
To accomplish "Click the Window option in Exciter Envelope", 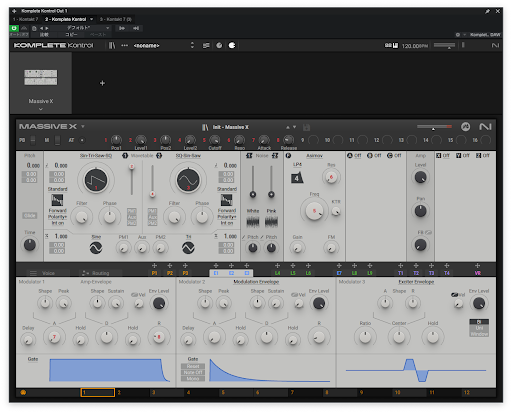I will coord(479,334).
